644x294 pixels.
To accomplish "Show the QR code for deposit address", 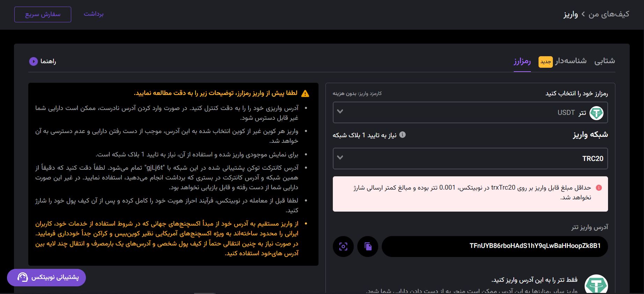I will [343, 247].
